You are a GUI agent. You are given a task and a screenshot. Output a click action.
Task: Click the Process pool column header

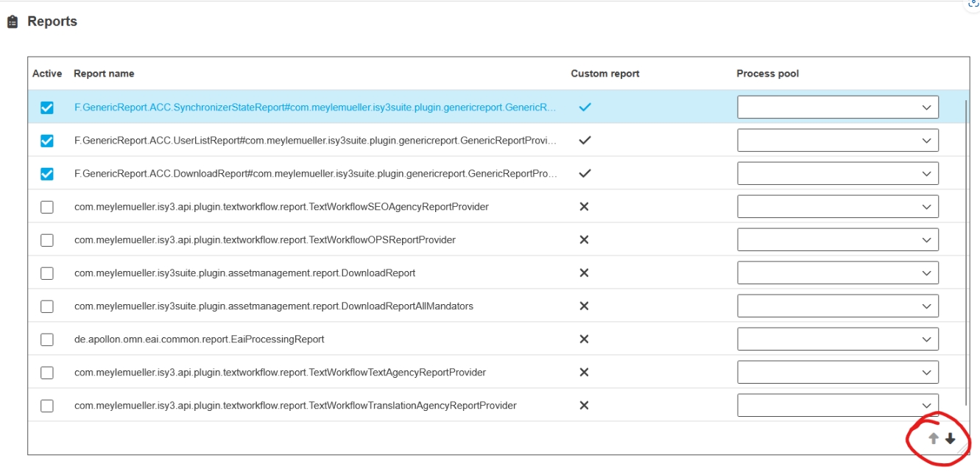point(767,74)
